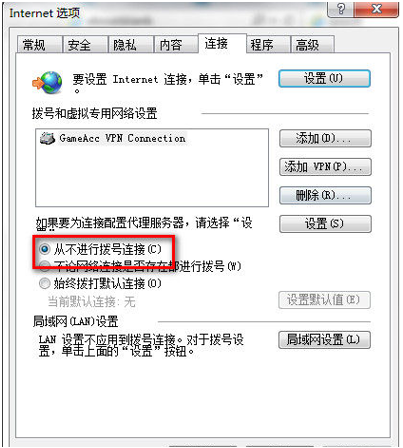Click the 设置(U) button
The height and width of the screenshot is (448, 403).
tap(324, 79)
